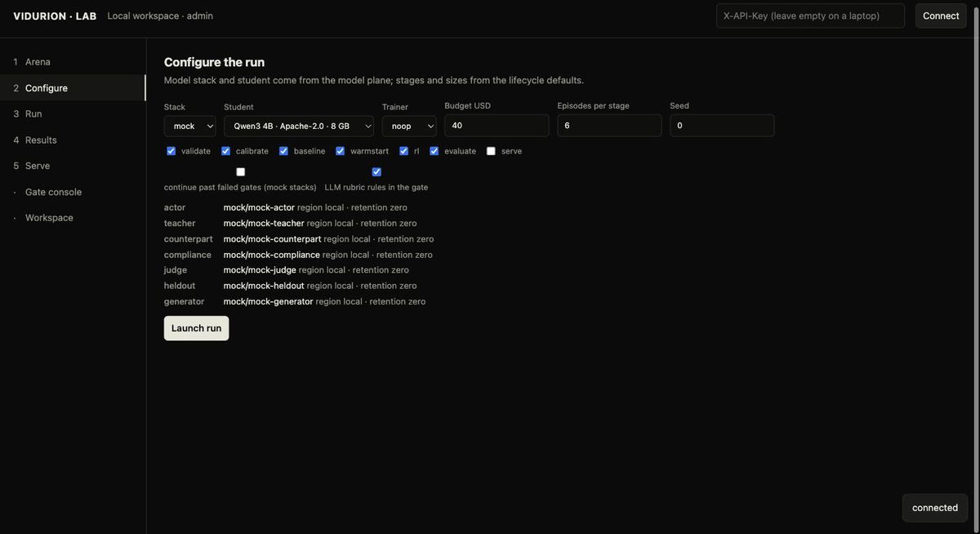
Task: Check continue past failed gates option
Action: click(240, 171)
